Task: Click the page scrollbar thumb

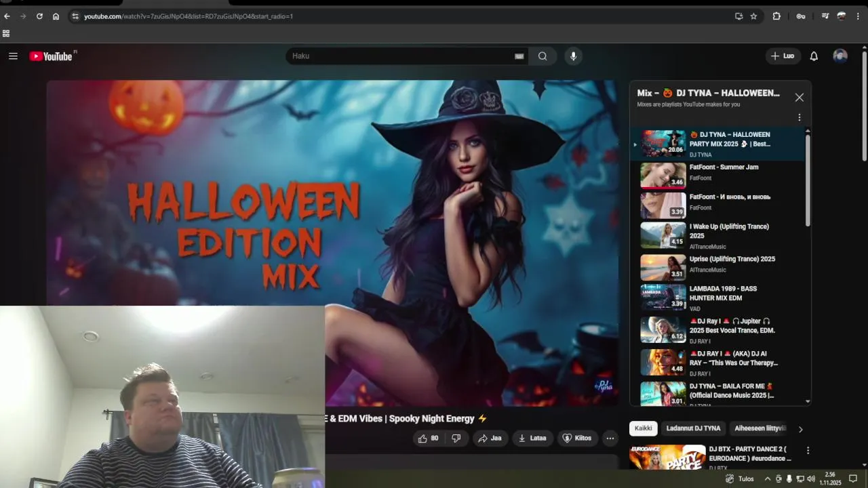Action: pyautogui.click(x=864, y=106)
